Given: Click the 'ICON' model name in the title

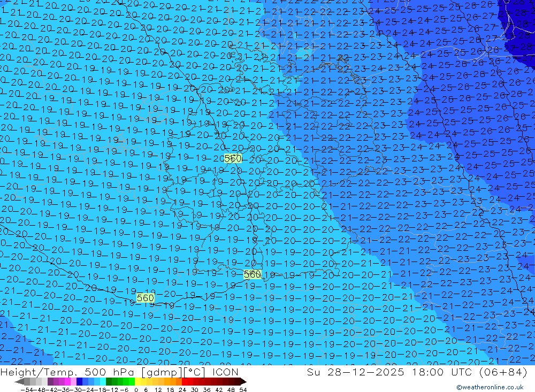Looking at the screenshot, I should pos(225,372).
